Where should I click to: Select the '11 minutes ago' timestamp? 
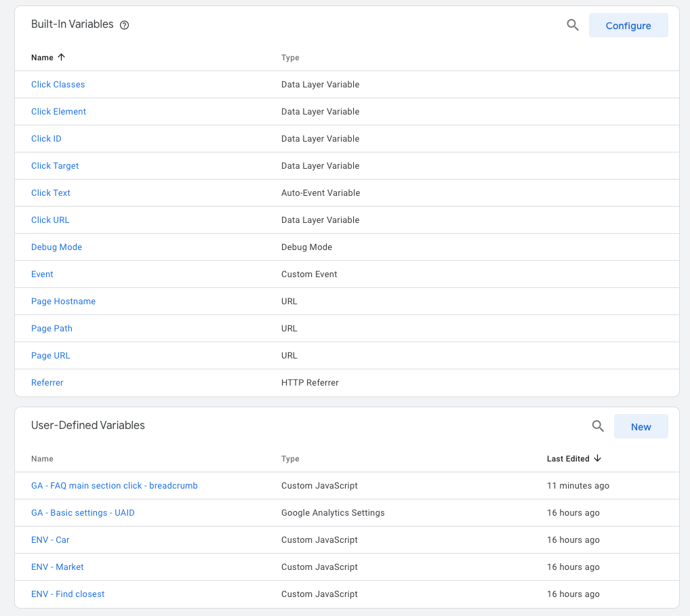(x=578, y=486)
